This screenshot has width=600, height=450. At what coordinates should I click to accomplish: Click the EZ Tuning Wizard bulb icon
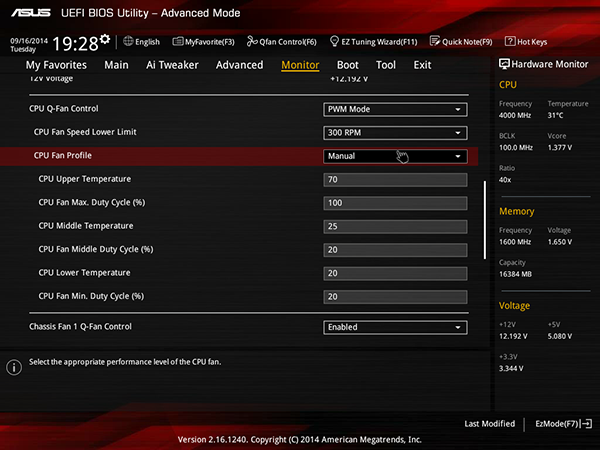coord(334,41)
